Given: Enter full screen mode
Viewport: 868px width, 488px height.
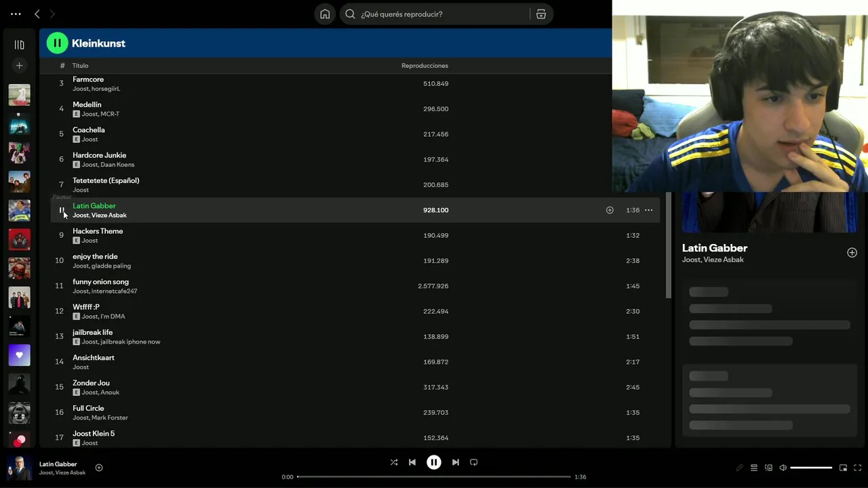Looking at the screenshot, I should [857, 468].
